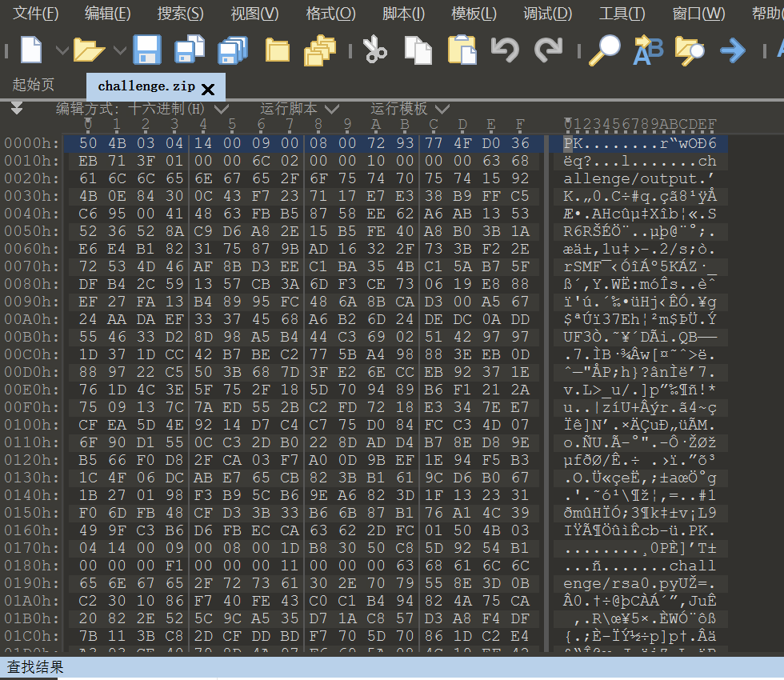Use the Save As icon
Screen dimensions: 784x680
[x=189, y=50]
